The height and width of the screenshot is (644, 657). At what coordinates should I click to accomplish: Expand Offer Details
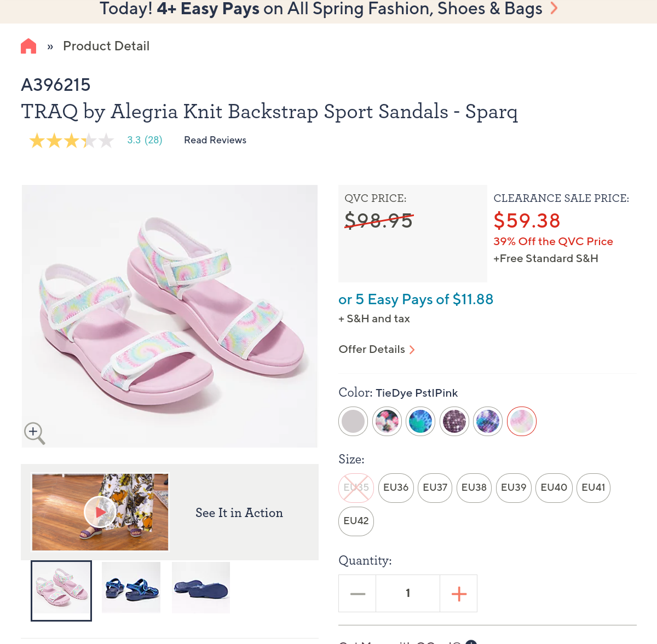click(377, 350)
